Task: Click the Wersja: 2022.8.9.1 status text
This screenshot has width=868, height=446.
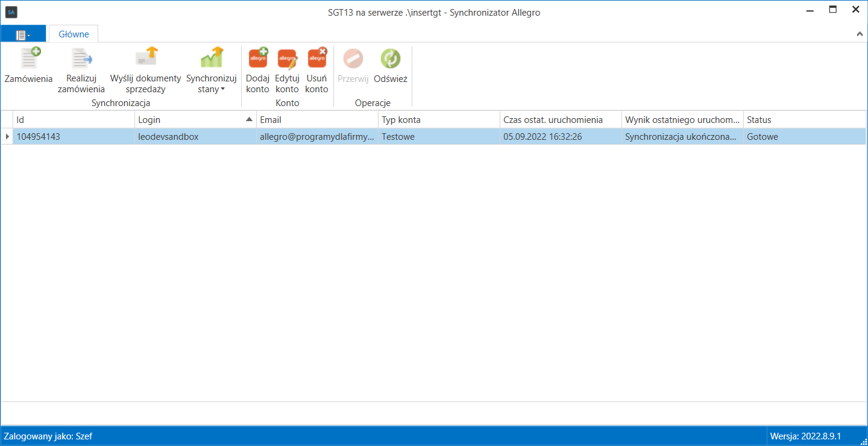Action: point(805,436)
